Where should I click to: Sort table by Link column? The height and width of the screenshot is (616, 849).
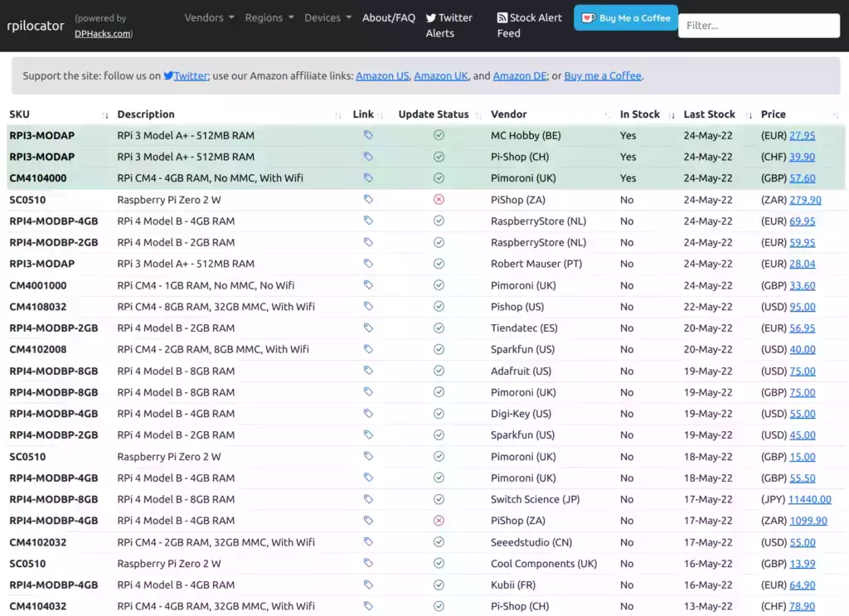[x=367, y=114]
